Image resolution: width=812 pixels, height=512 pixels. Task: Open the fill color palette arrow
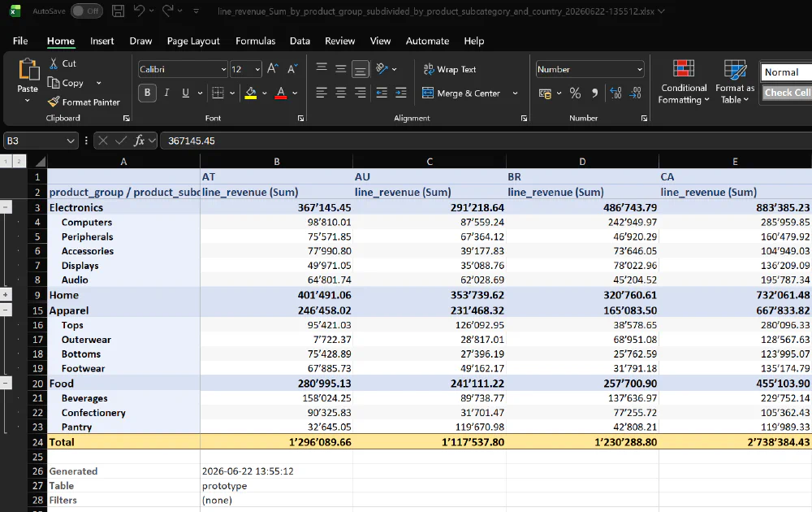pyautogui.click(x=265, y=93)
